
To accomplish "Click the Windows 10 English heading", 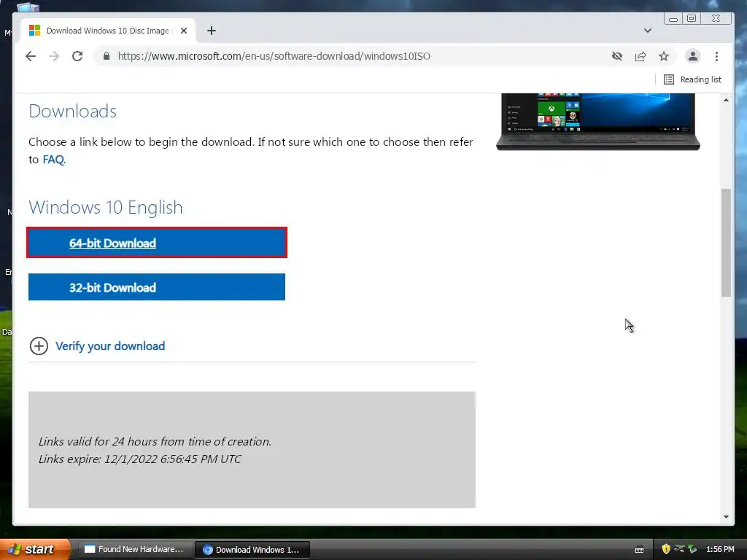I will tap(105, 208).
